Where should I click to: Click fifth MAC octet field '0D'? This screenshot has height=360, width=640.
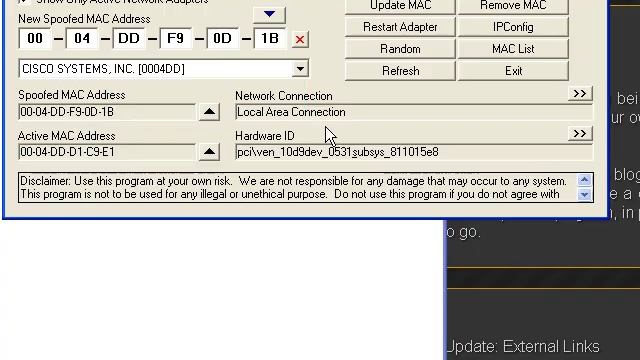coord(222,39)
